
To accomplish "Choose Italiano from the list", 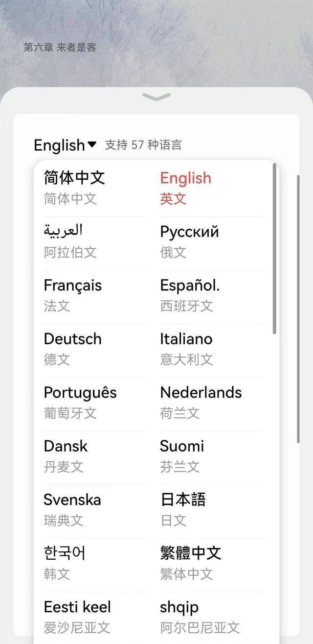I will click(186, 348).
